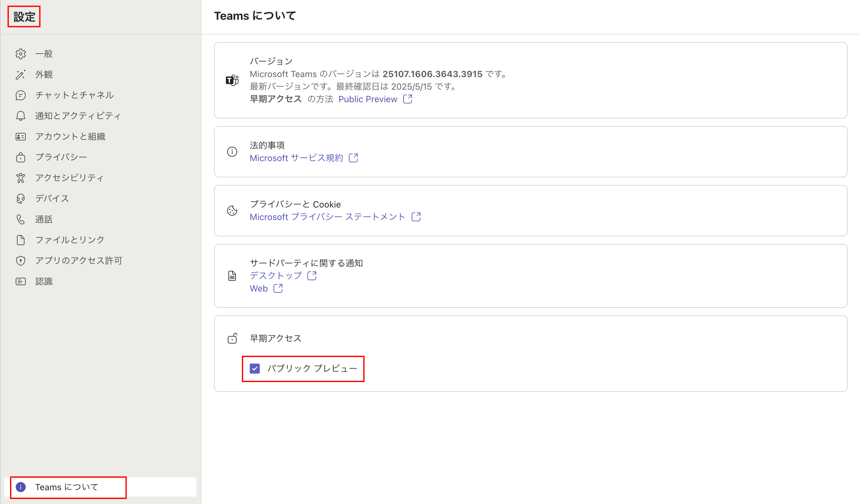Click the document icon beside ファイルとリンク
859x504 pixels.
pos(20,240)
